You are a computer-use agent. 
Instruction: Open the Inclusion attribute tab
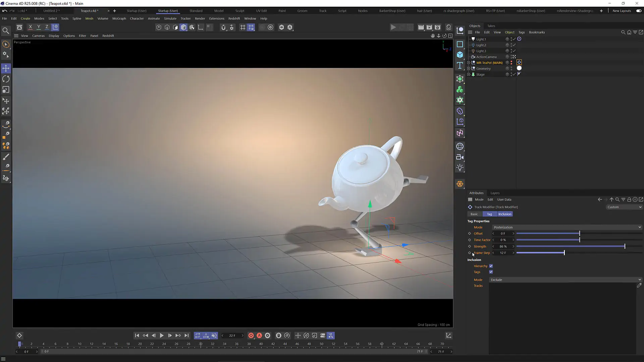pos(504,214)
